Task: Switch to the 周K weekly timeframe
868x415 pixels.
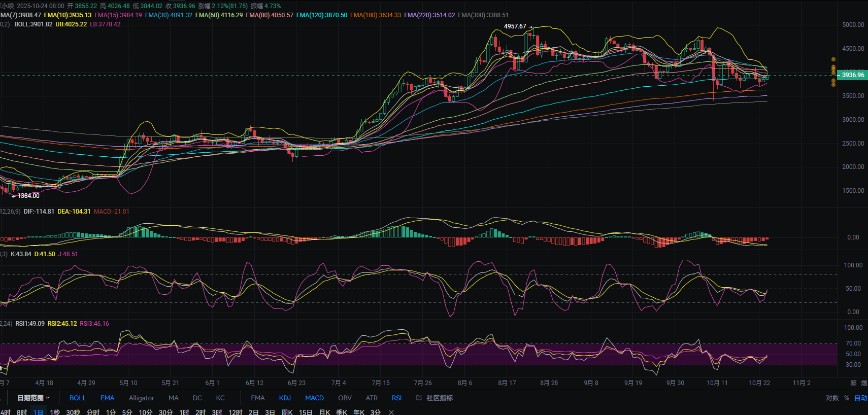Action: click(287, 412)
